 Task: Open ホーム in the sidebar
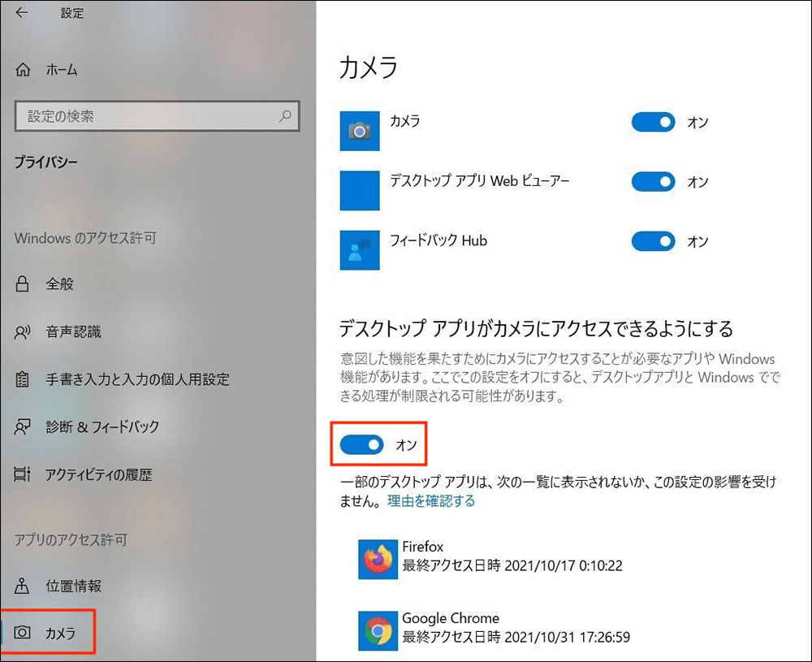tap(62, 70)
